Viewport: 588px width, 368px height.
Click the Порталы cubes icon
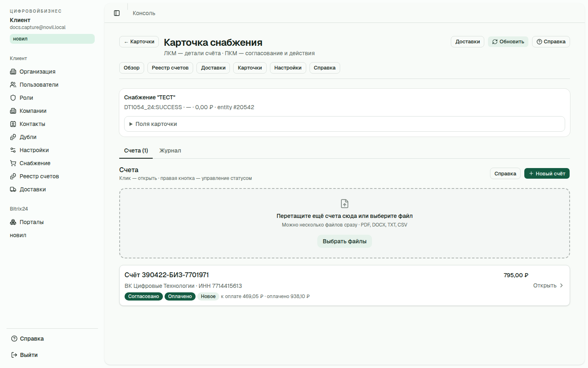click(13, 222)
